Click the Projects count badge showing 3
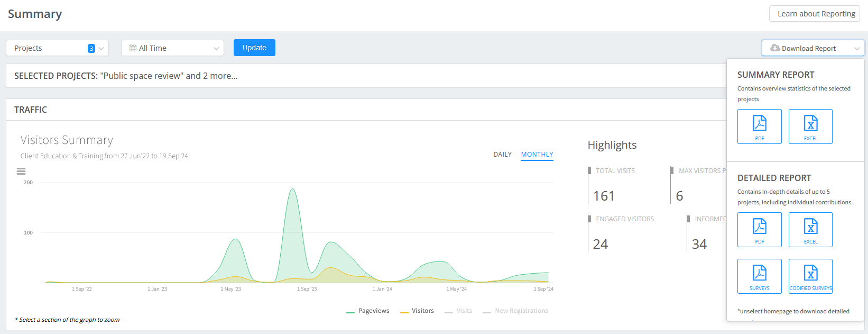Viewport: 868px width, 334px height. tap(91, 48)
